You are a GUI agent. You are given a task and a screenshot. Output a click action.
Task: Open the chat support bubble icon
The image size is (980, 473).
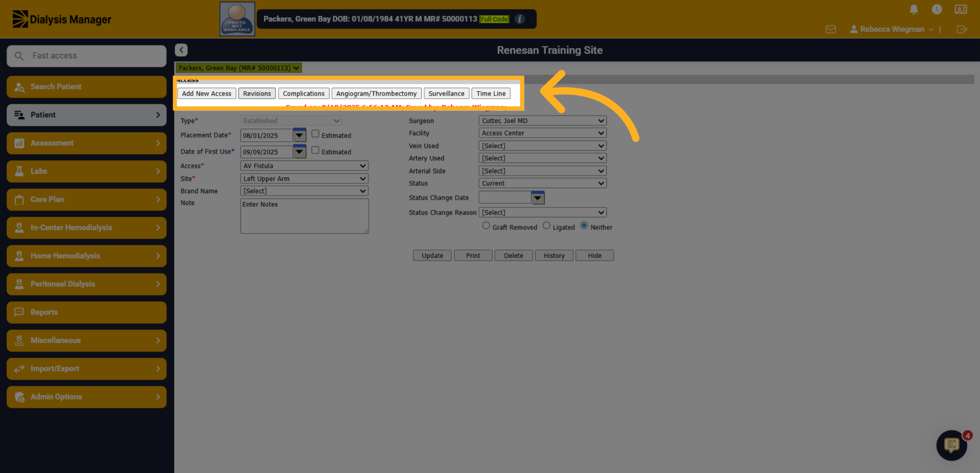[951, 445]
